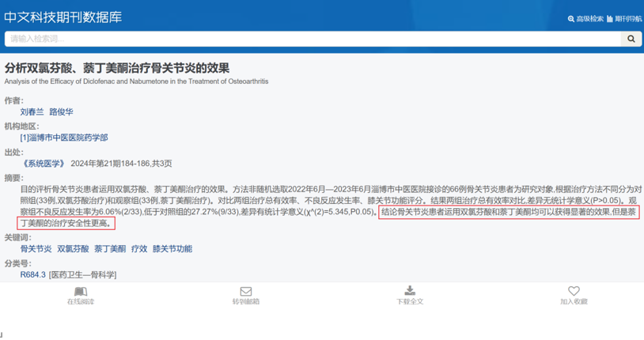Open author 刘春兰 link

coord(32,111)
